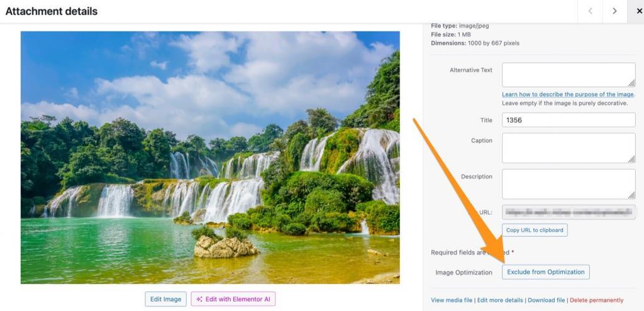The image size is (644, 311).
Task: Go to previous attachment arrow
Action: coord(590,11)
